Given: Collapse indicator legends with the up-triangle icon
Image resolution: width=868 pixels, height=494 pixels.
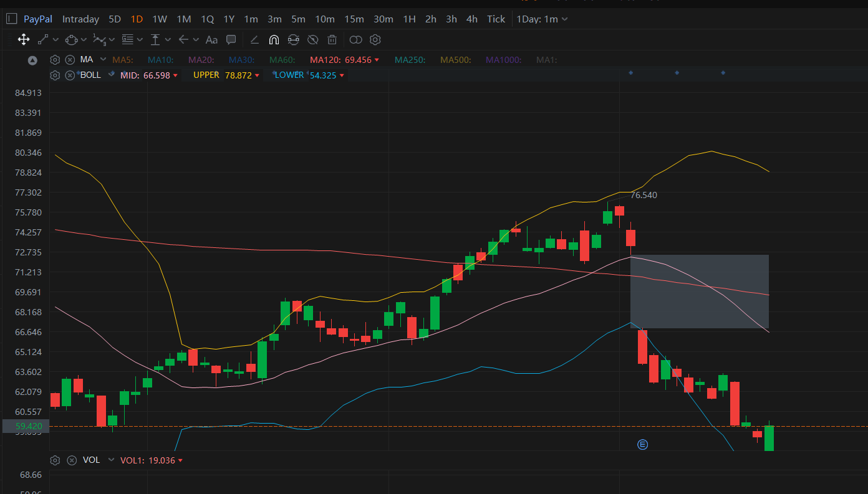Looking at the screenshot, I should 33,60.
